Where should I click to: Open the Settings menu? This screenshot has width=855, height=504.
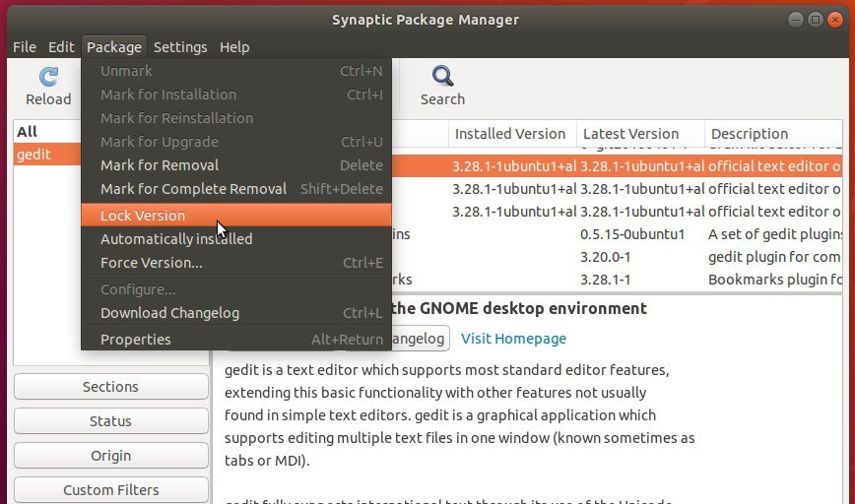pos(180,47)
